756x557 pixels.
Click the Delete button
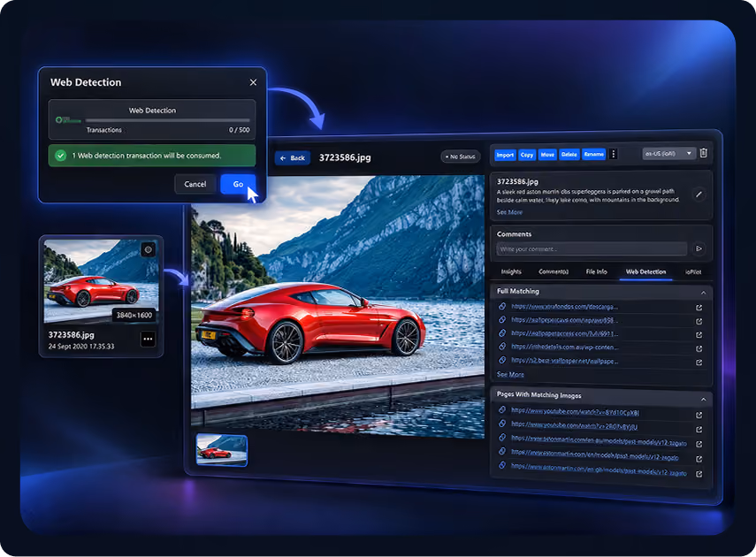coord(569,155)
